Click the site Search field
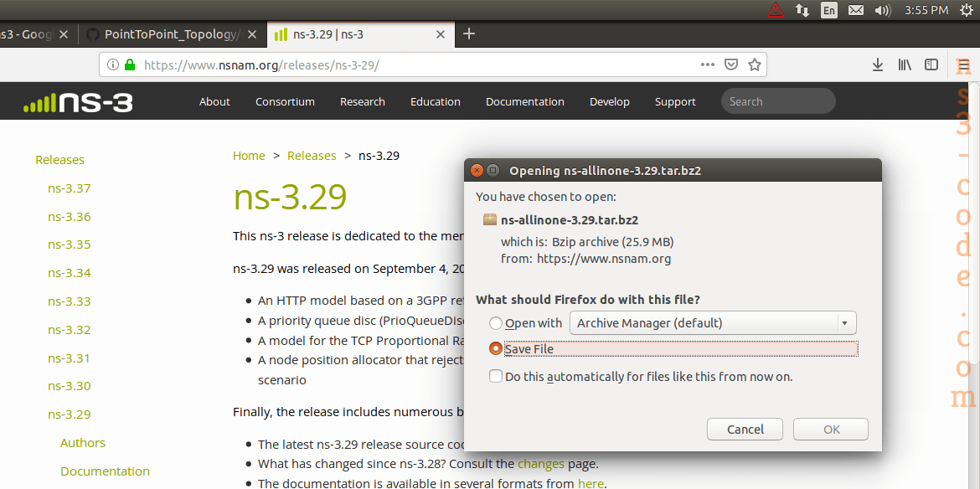Image resolution: width=980 pixels, height=489 pixels. click(x=778, y=101)
